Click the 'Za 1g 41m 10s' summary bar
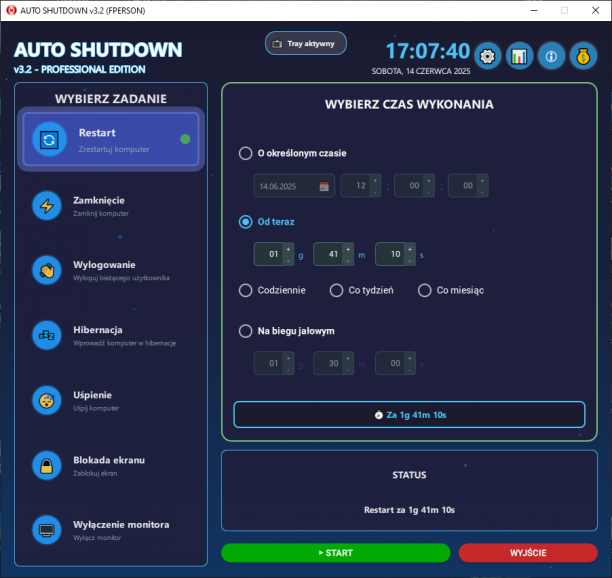Screen dimensions: 612x578 [409, 414]
